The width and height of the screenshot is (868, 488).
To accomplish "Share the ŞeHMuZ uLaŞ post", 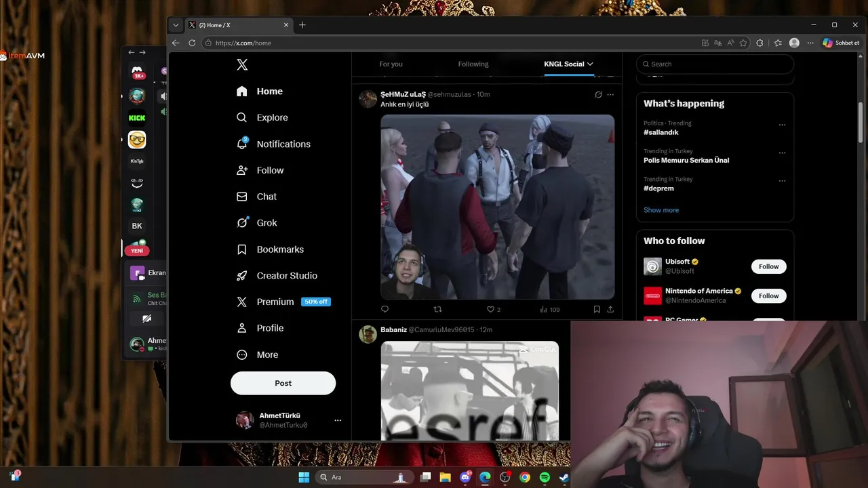I will [610, 309].
